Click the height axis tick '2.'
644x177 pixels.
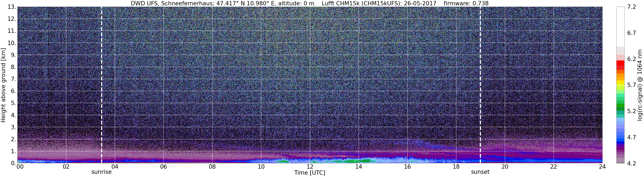pos(13,139)
